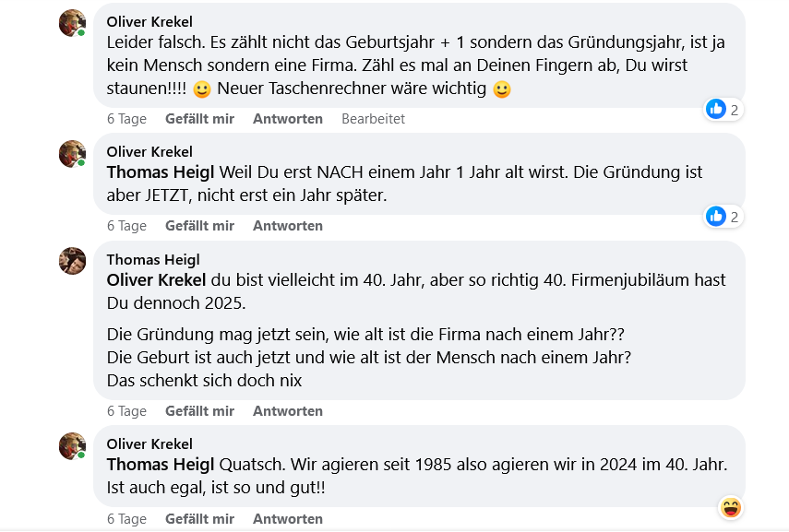The image size is (789, 532).
Task: Reply to the "Leider falsch" comment via Antworten
Action: [x=288, y=119]
